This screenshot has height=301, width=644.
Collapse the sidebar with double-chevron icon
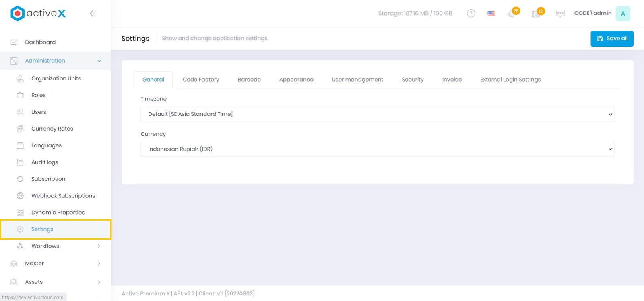(x=93, y=14)
